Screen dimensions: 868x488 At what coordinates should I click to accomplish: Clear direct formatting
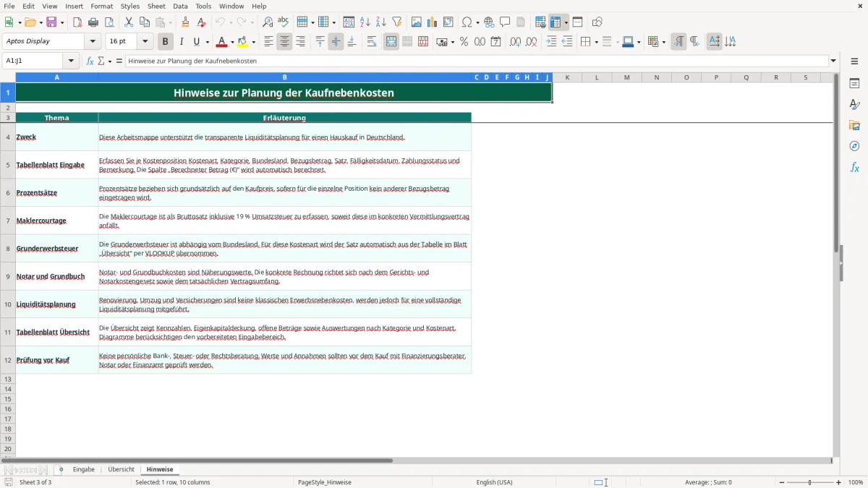click(x=201, y=22)
